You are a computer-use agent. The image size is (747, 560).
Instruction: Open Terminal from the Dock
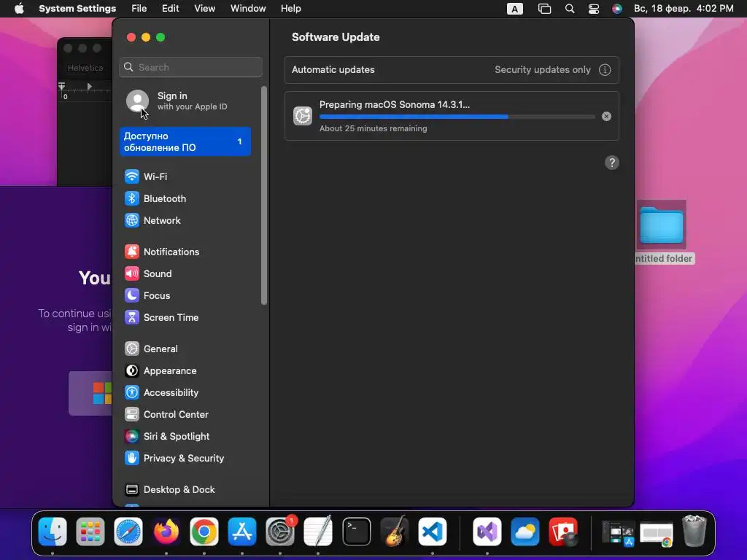pos(356,532)
